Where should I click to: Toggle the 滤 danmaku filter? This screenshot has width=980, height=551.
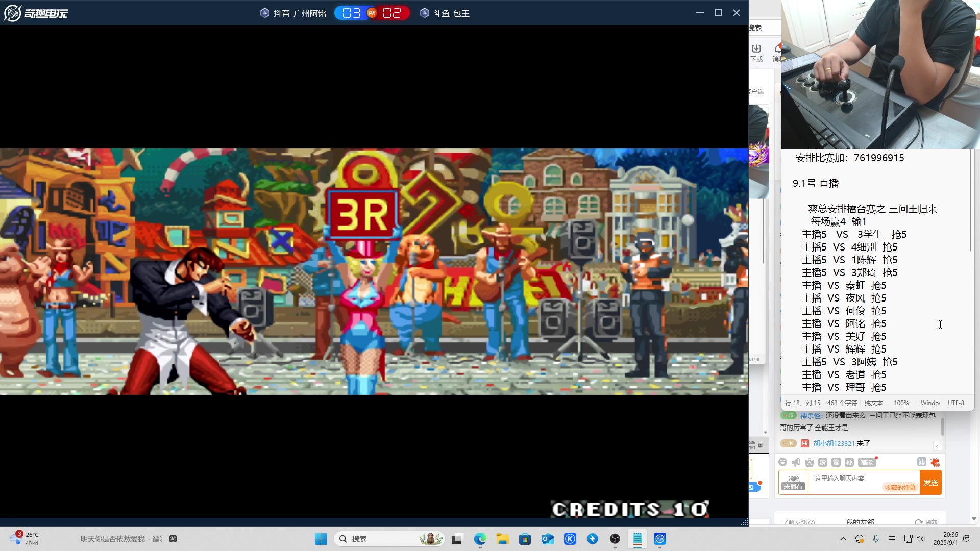(x=921, y=462)
